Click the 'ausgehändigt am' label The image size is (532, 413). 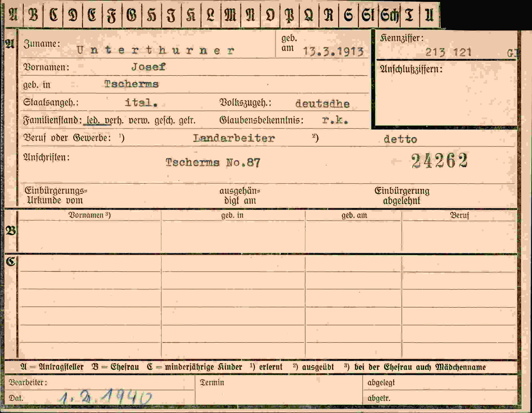coord(240,195)
